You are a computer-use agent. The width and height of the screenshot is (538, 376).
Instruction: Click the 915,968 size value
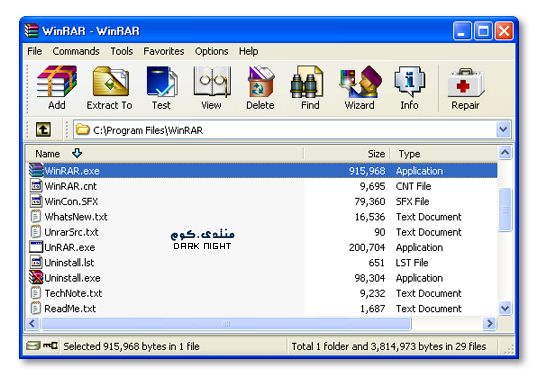click(x=367, y=171)
